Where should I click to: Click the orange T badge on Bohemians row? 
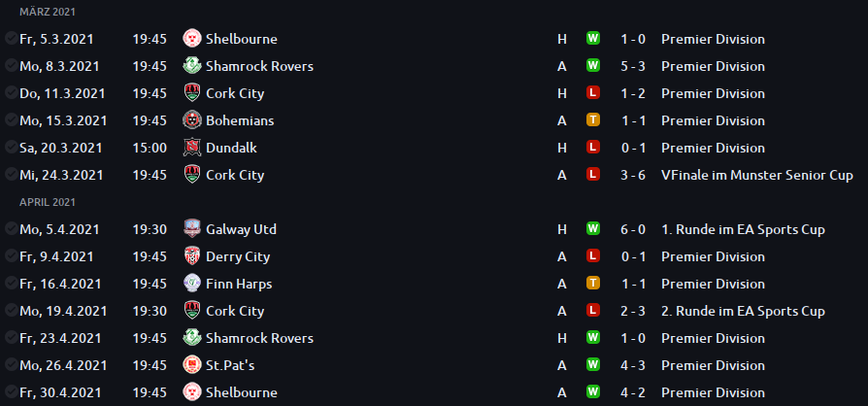pos(593,119)
